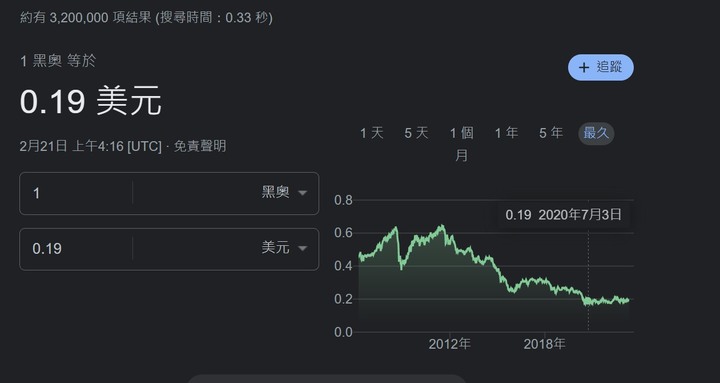Click the 0.19 2020年7月3日 chart tooltip

[563, 214]
